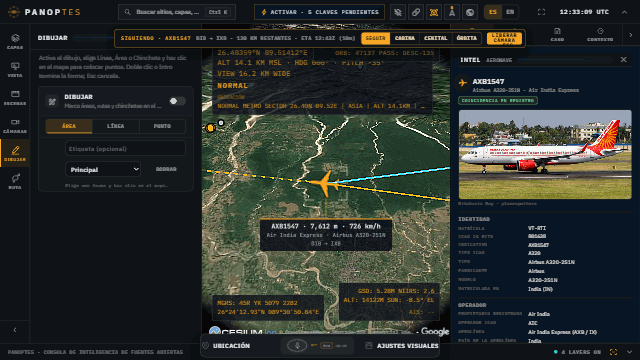Screen dimensions: 640x360
Task: Click the pencil icon in Dibujar card
Action: 52,101
